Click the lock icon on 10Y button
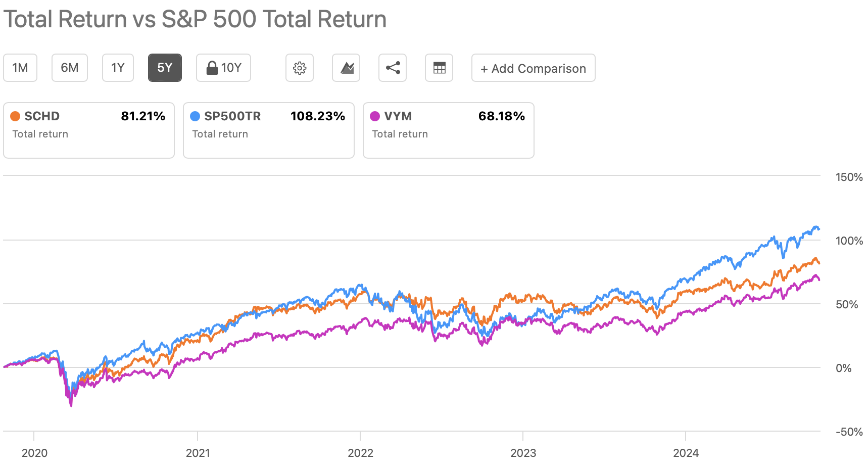 (x=212, y=68)
